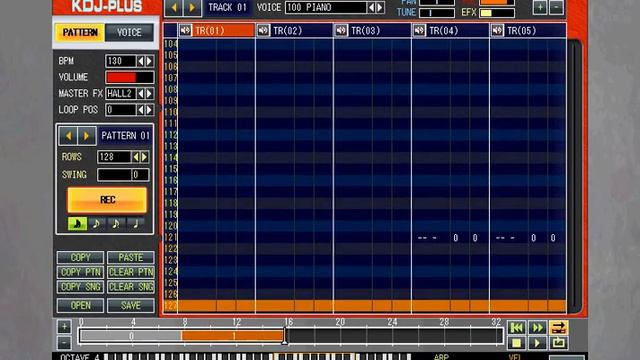Decrease ROWS value from 128
Image resolution: width=640 pixels, height=360 pixels.
coord(136,157)
